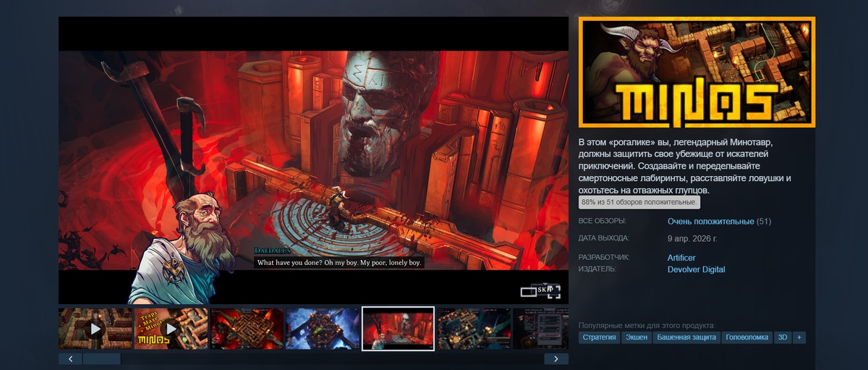Click the thumbnail strip scrollbar handle
868x370 pixels.
tap(102, 358)
